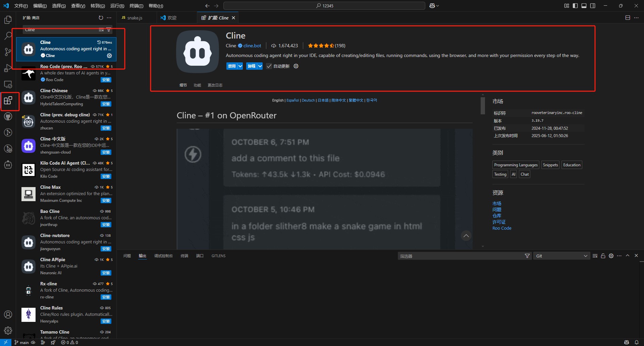Screen dimensions: 644x346
Task: Open the Git output channel dropdown
Action: pyautogui.click(x=562, y=256)
